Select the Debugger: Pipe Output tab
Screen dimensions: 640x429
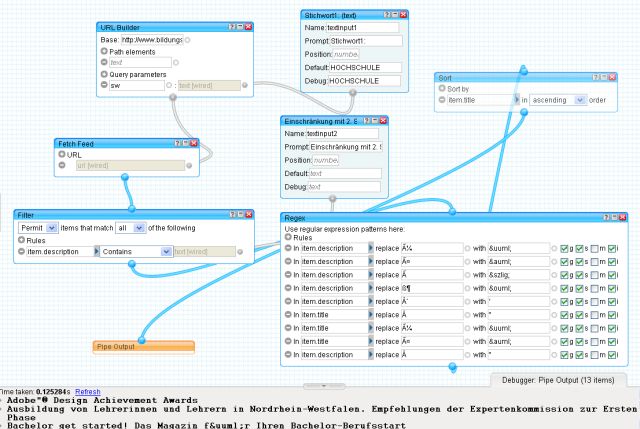coord(558,380)
